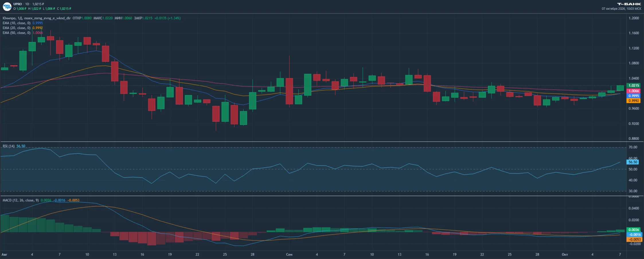Image resolution: width=644 pixels, height=259 pixels.
Task: Click the 50.00 RSI axis level
Action: 633,169
